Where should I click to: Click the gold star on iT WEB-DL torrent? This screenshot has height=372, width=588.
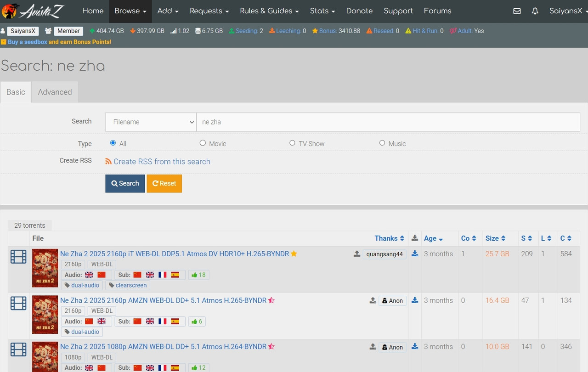(x=294, y=254)
